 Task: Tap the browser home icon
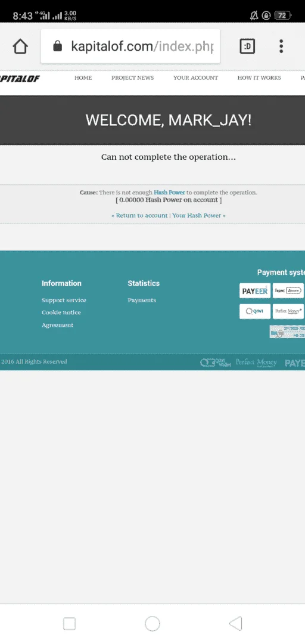click(20, 47)
